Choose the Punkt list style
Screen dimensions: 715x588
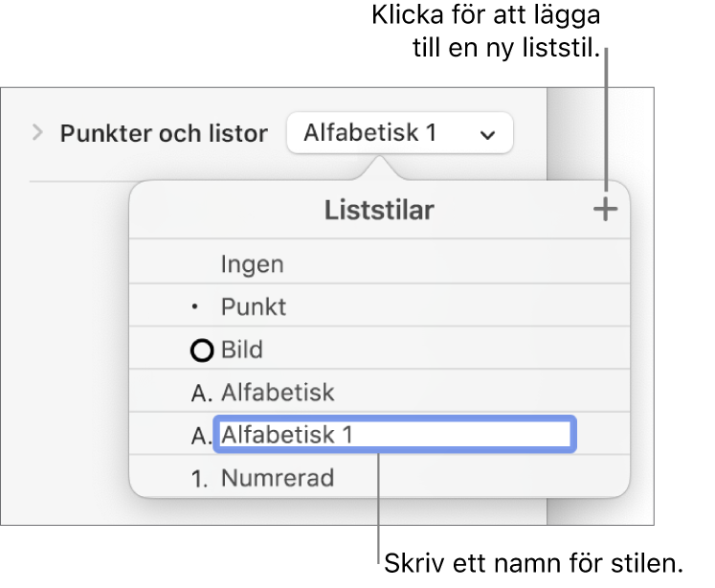click(379, 305)
